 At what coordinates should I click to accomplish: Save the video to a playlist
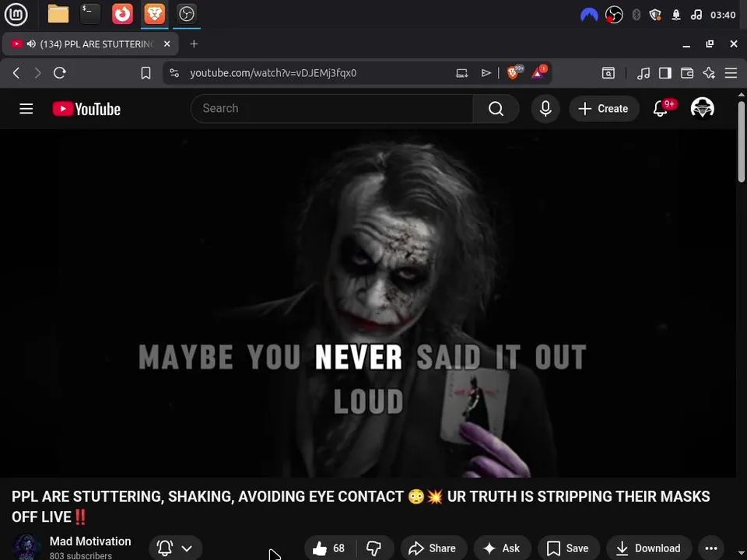pyautogui.click(x=568, y=548)
